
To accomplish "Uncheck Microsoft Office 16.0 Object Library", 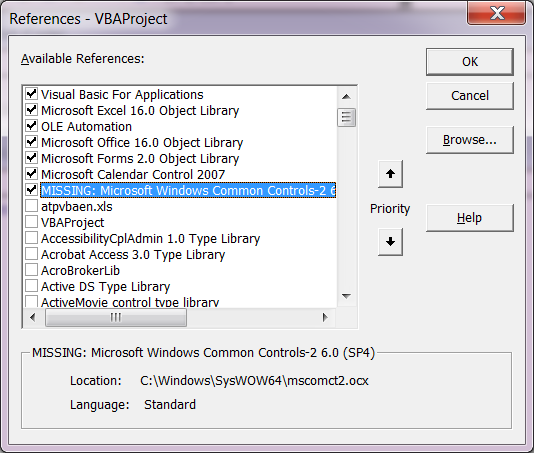I will click(32, 142).
